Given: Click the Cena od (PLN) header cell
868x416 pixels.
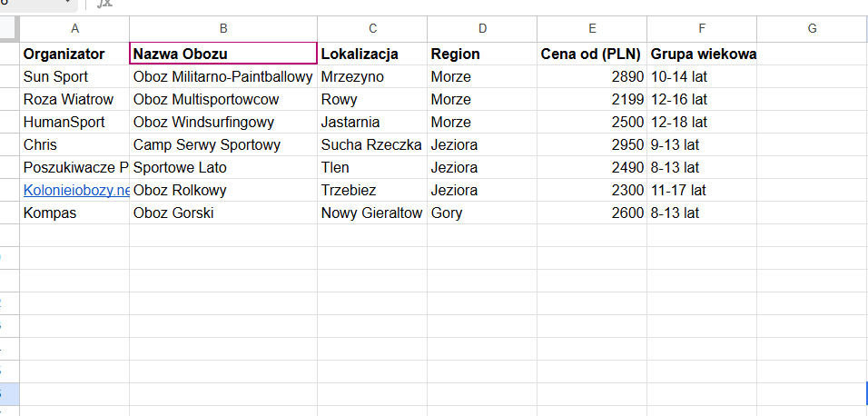Looking at the screenshot, I should 592,54.
